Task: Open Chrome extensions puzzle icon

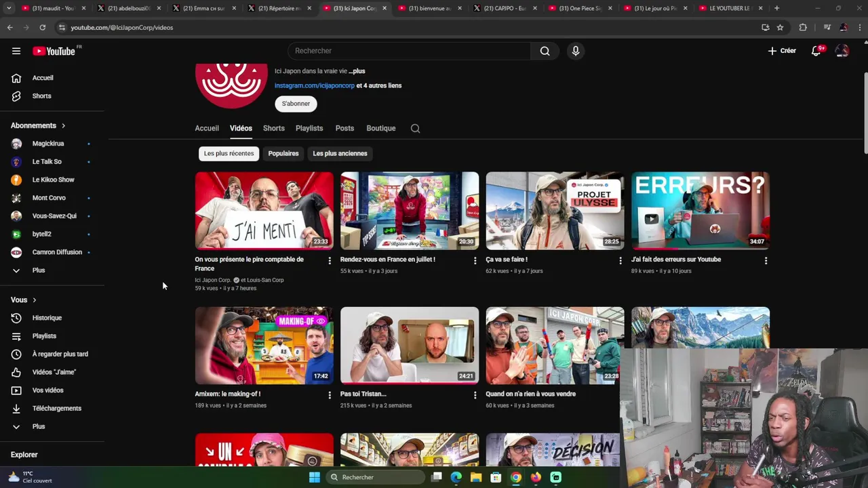Action: pos(803,27)
